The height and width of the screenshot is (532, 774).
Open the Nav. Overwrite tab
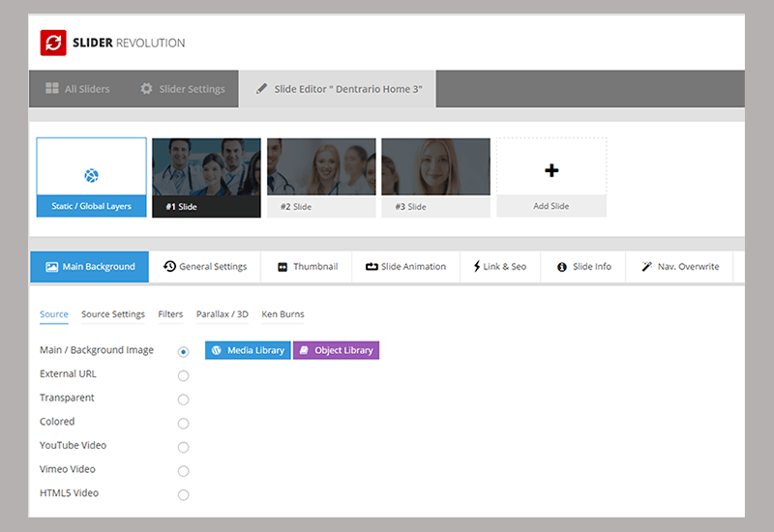pos(680,267)
